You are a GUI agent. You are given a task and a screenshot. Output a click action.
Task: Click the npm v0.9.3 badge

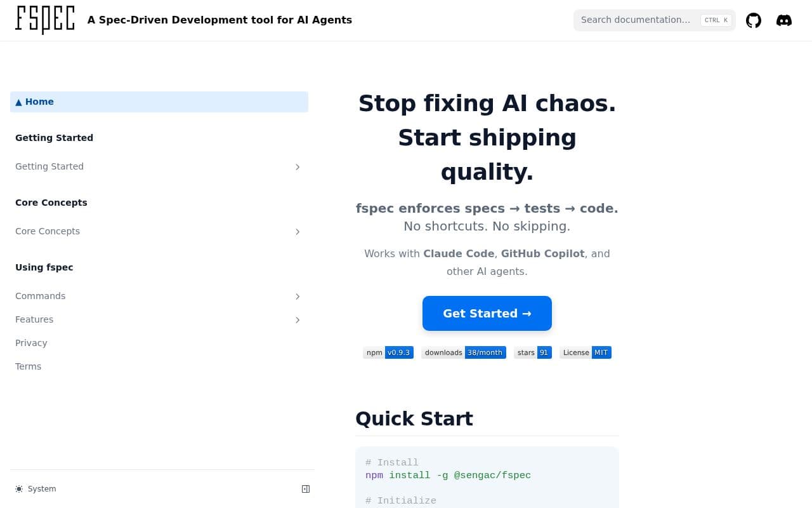click(388, 352)
